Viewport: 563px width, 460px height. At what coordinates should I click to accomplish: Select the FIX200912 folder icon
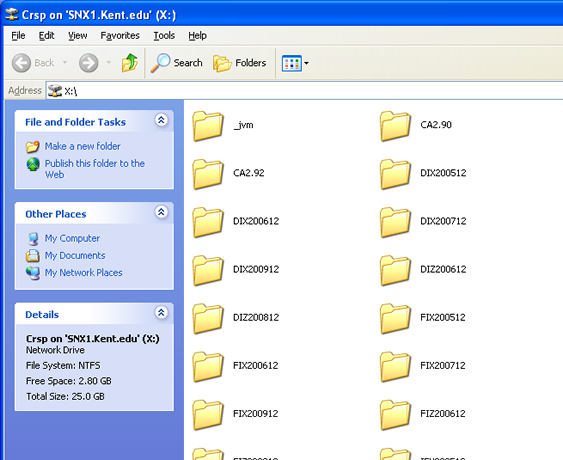[208, 414]
